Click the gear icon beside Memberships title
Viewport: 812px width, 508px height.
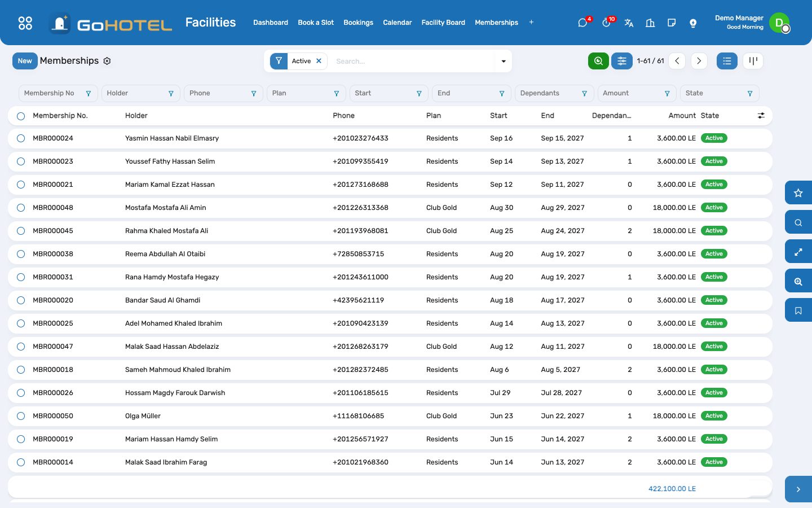[107, 61]
